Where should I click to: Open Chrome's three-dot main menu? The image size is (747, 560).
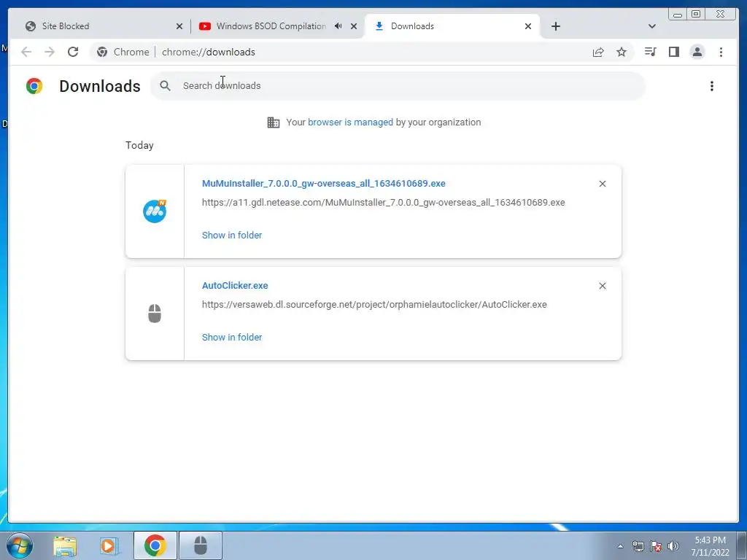721,52
